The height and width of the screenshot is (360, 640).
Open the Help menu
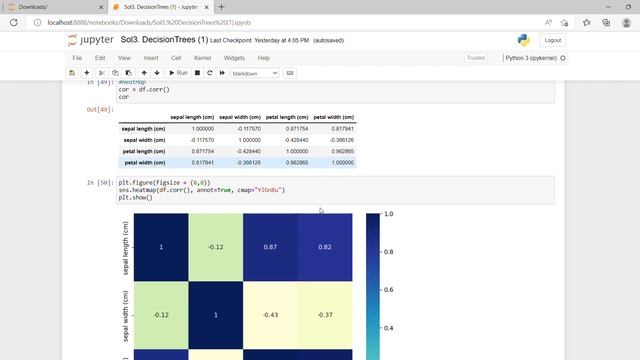point(264,58)
